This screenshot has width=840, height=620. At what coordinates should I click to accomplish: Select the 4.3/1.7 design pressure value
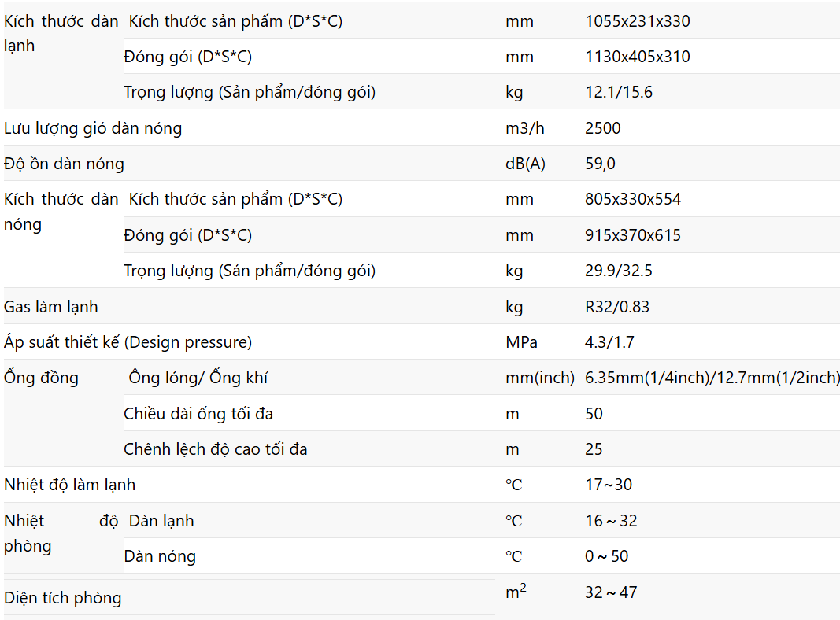coord(608,342)
